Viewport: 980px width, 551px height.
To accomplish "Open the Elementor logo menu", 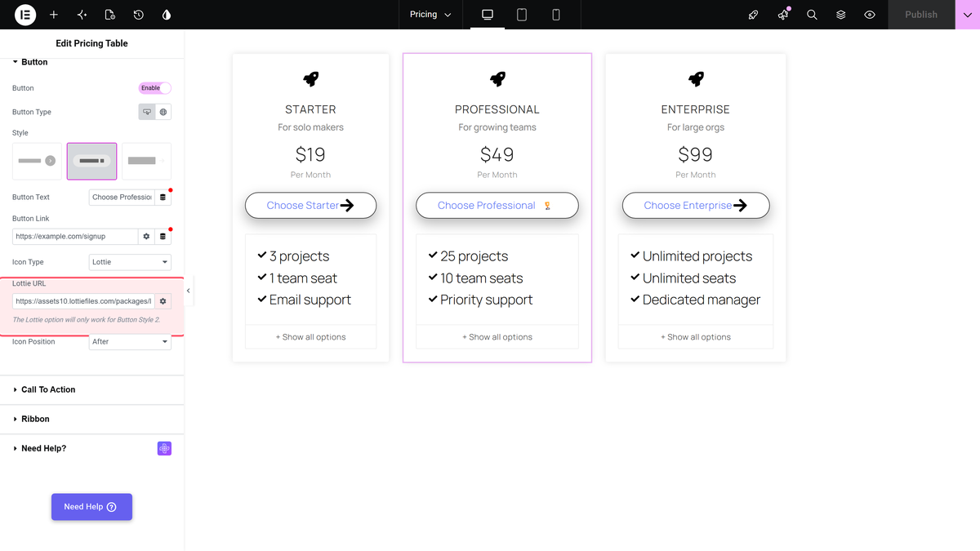I will tap(25, 15).
